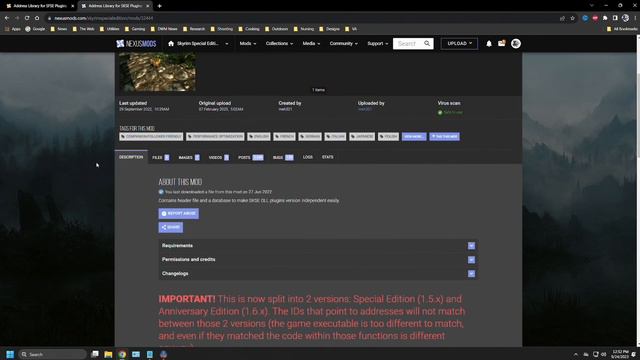The image size is (640, 360).
Task: Click the search magnifier icon in Nexus search box
Action: point(427,43)
